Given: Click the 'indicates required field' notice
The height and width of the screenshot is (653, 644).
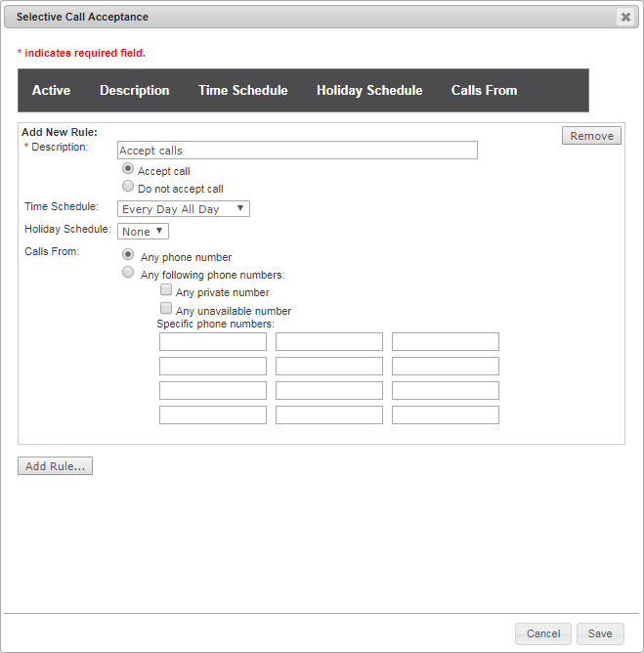Looking at the screenshot, I should coord(81,53).
